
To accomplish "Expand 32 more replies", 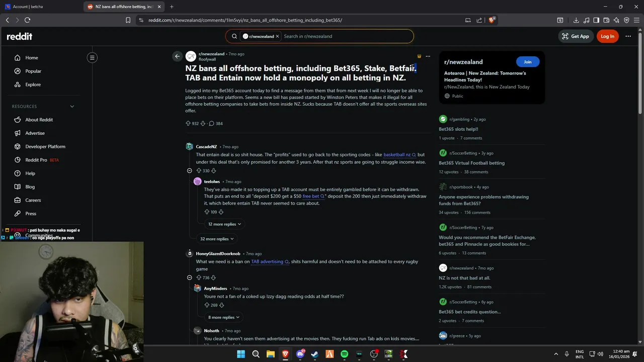I will pyautogui.click(x=217, y=239).
